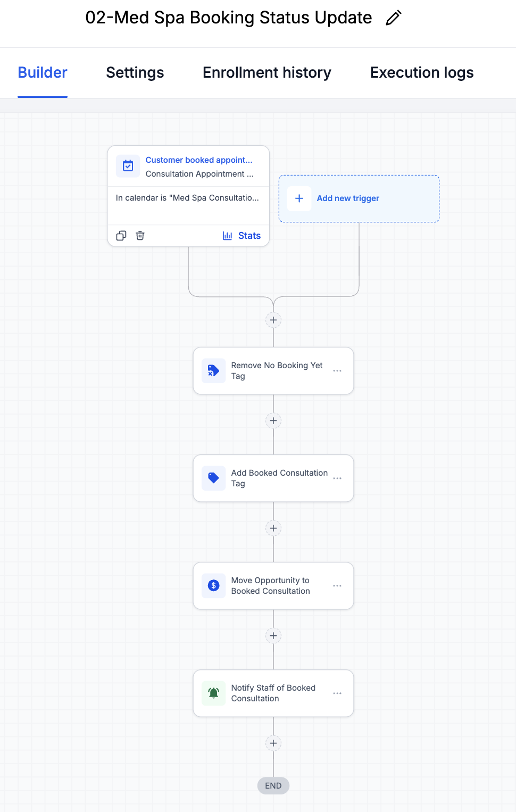Open the Settings tab
Viewport: 516px width, 812px height.
pyautogui.click(x=135, y=72)
